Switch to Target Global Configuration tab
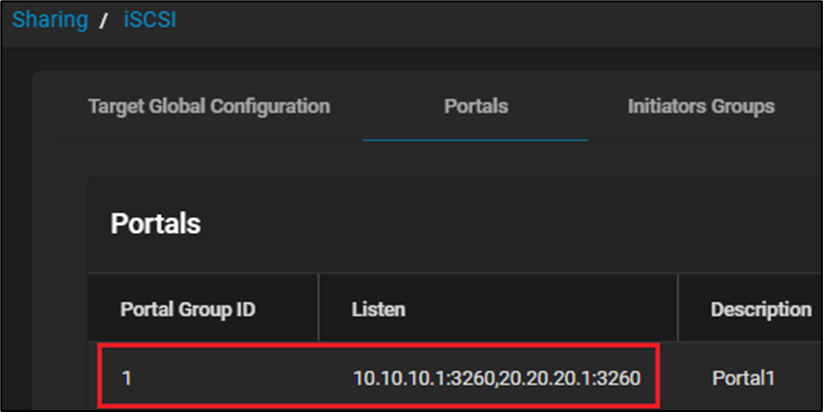This screenshot has width=823, height=412. click(209, 106)
